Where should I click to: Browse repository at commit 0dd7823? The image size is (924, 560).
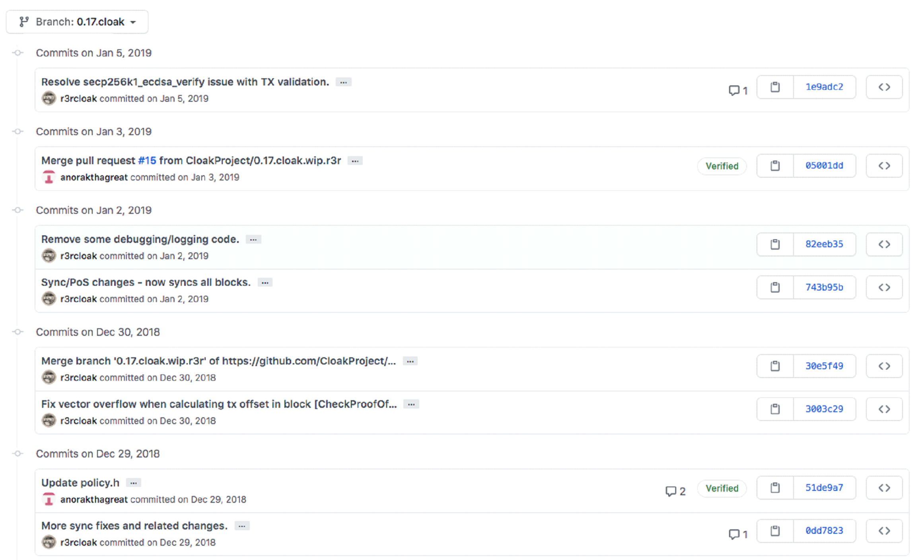click(884, 531)
